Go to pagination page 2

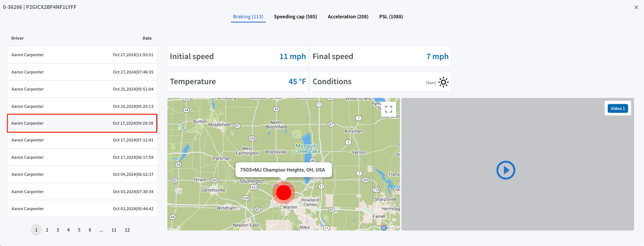[47, 230]
